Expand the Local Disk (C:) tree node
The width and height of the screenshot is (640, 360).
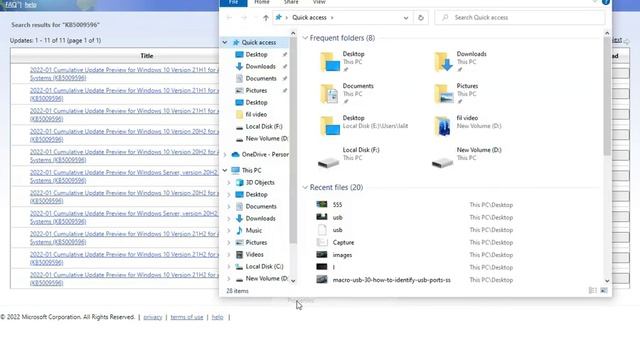click(229, 267)
